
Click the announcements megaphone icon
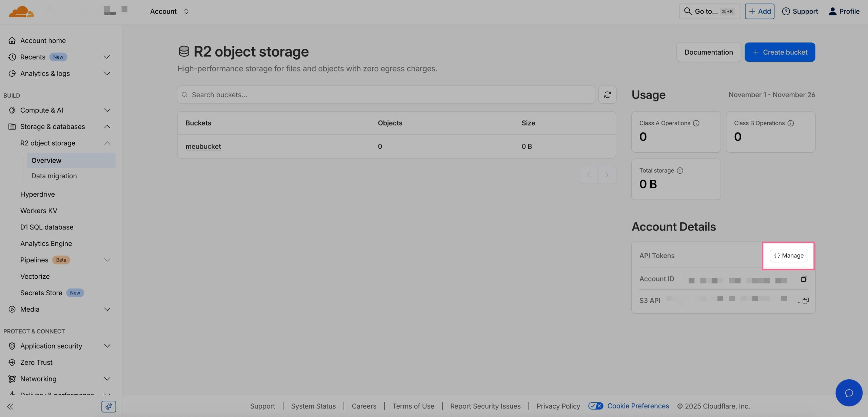(x=108, y=406)
